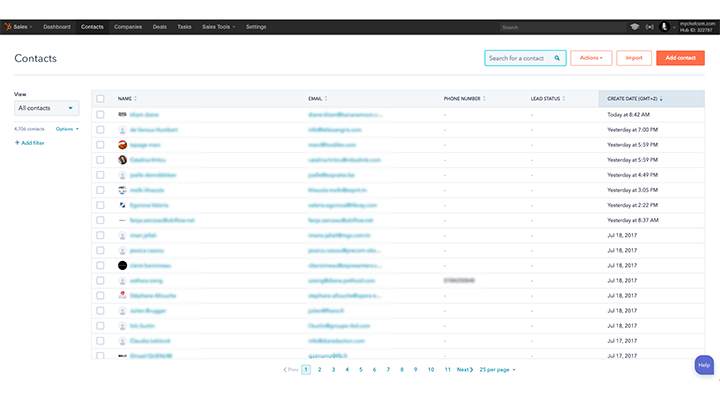Check the row dated Yesterday at 8:37 AM

click(100, 220)
